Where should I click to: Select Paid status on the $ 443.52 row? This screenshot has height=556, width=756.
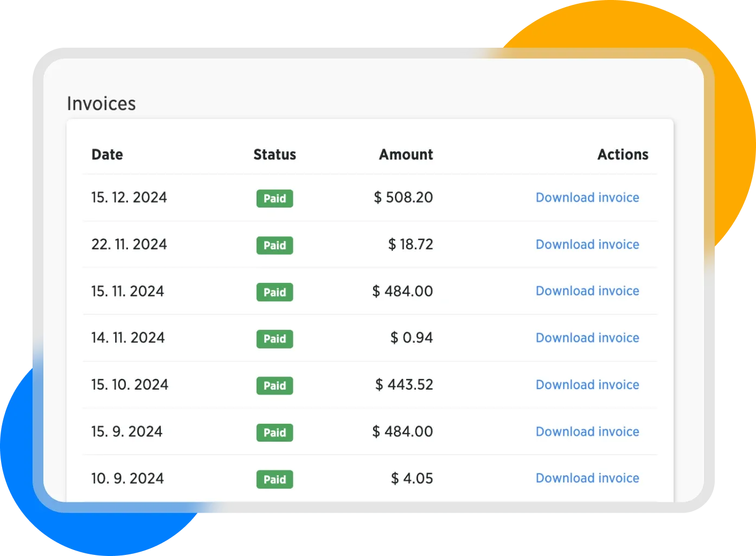pos(274,386)
